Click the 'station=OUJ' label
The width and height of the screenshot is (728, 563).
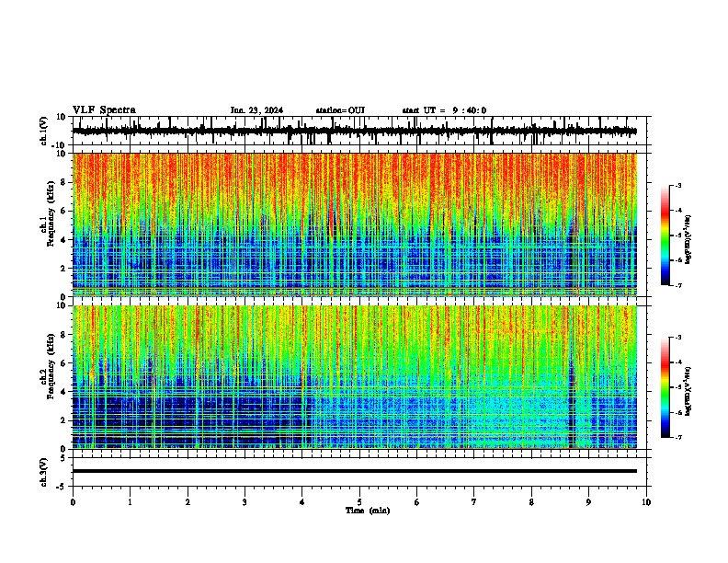[340, 110]
